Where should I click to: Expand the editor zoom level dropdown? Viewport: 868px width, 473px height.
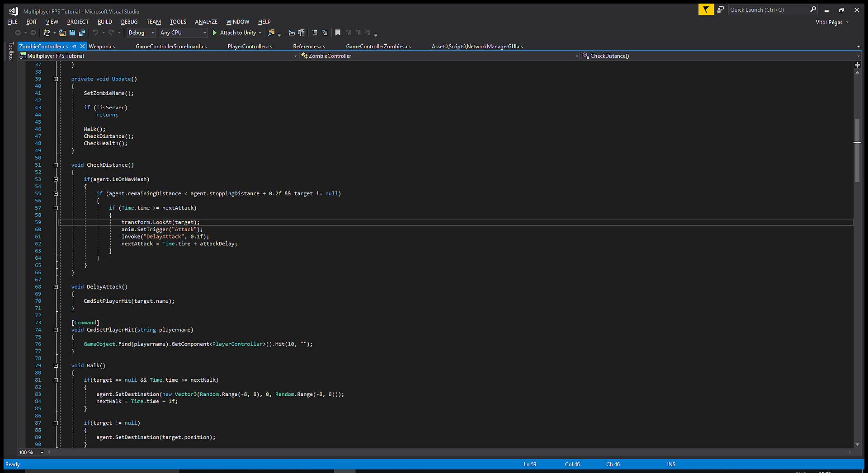[x=42, y=452]
